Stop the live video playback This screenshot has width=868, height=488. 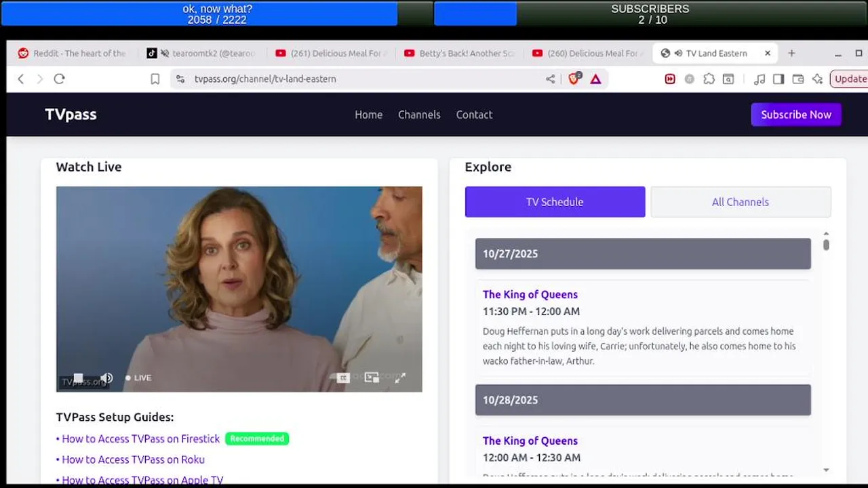click(x=78, y=378)
